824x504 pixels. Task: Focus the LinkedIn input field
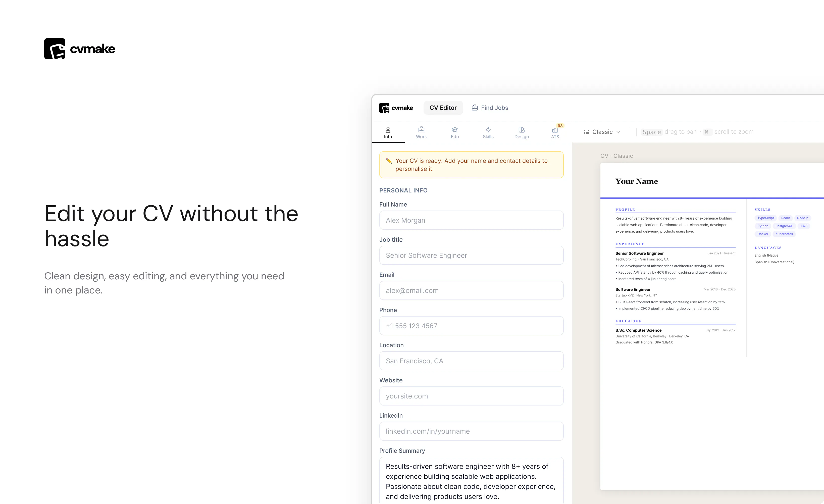(471, 431)
